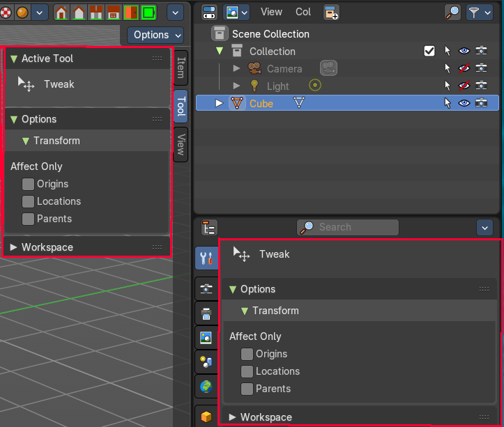Toggle Cube render visibility camera icon

481,103
